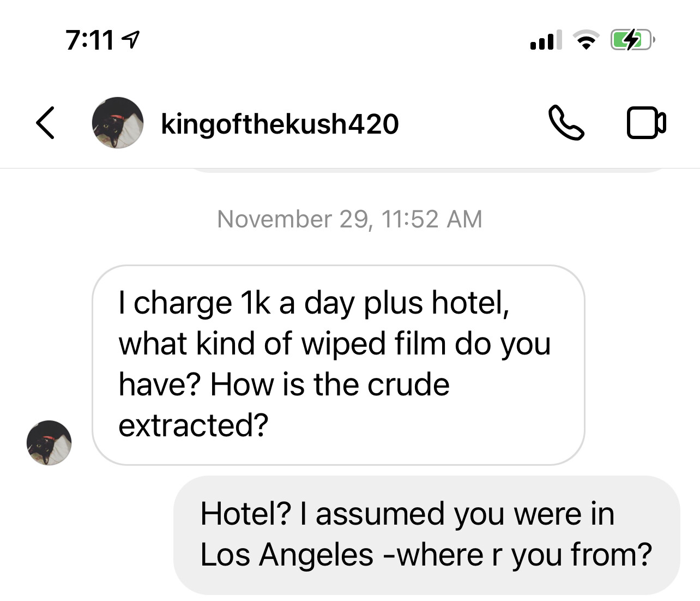Screen dimensions: 700x601
Task: Tap the status bar time 7:11
Action: [x=89, y=40]
